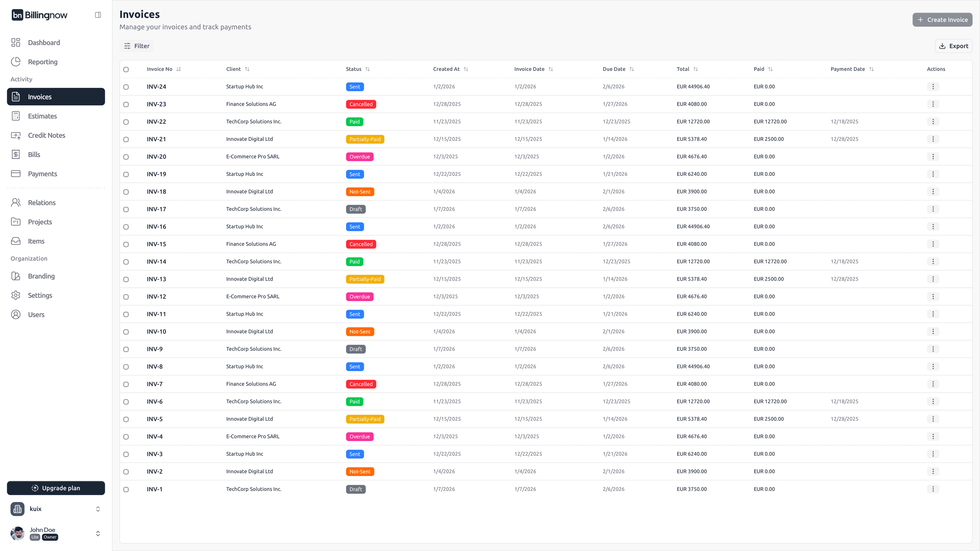Screen dimensions: 980x551
Task: Open Credit Notes in the sidebar
Action: 46,135
